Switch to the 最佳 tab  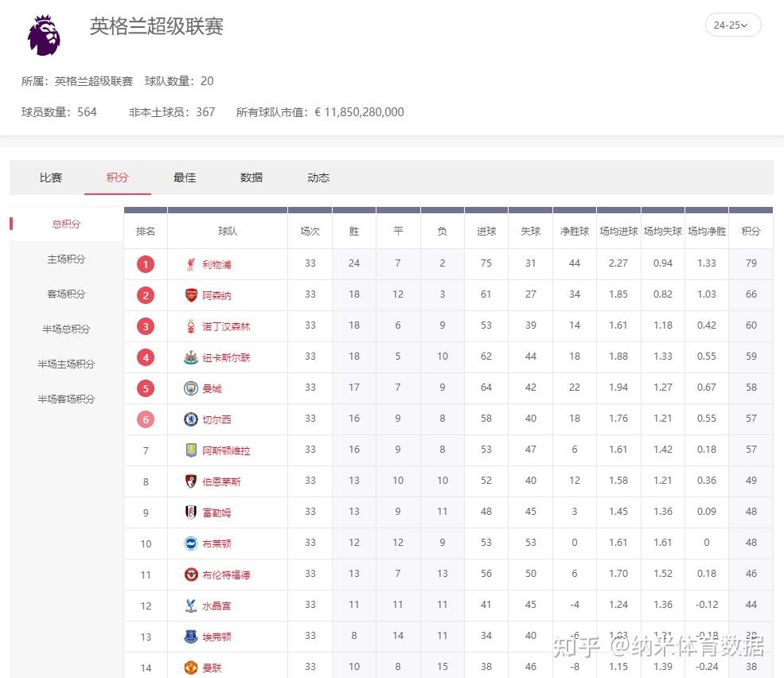coord(184,177)
